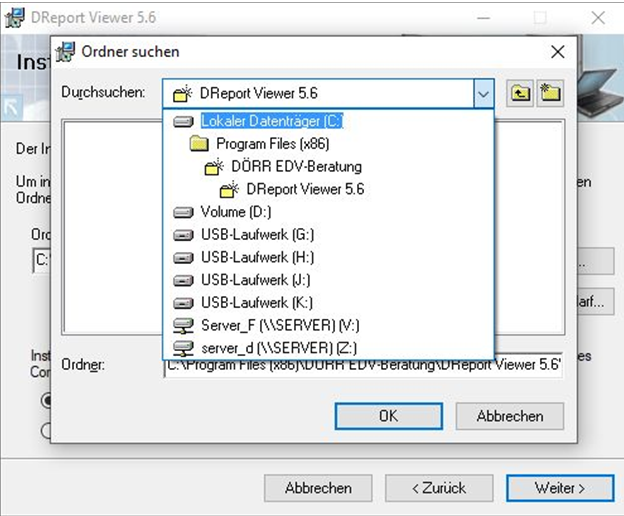Proceed with the Weiter button
Image resolution: width=624 pixels, height=516 pixels.
560,488
